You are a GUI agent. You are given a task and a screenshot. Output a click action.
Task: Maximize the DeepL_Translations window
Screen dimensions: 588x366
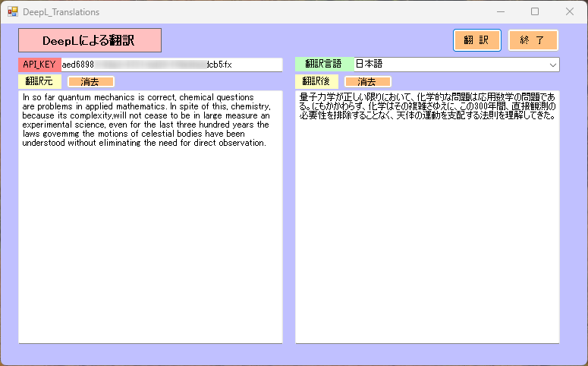(x=535, y=12)
